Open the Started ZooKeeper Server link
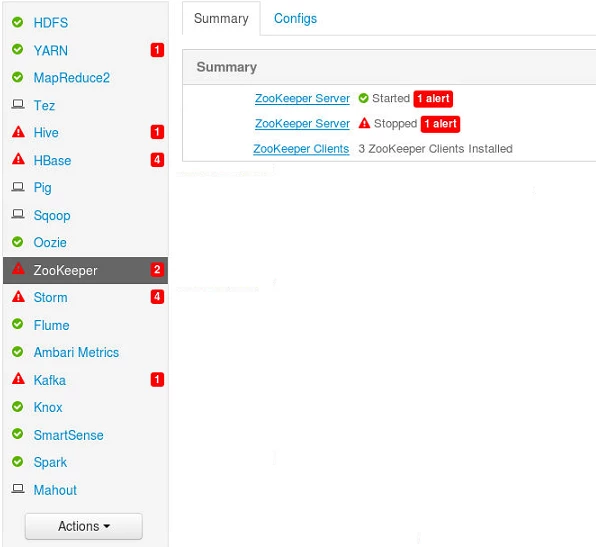596x547 pixels. point(302,98)
